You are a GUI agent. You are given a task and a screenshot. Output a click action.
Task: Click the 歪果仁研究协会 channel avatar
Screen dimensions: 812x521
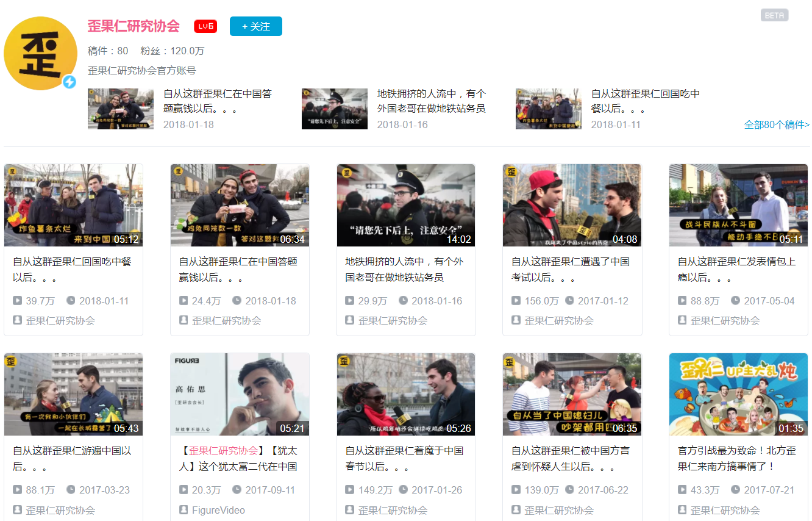[40, 53]
